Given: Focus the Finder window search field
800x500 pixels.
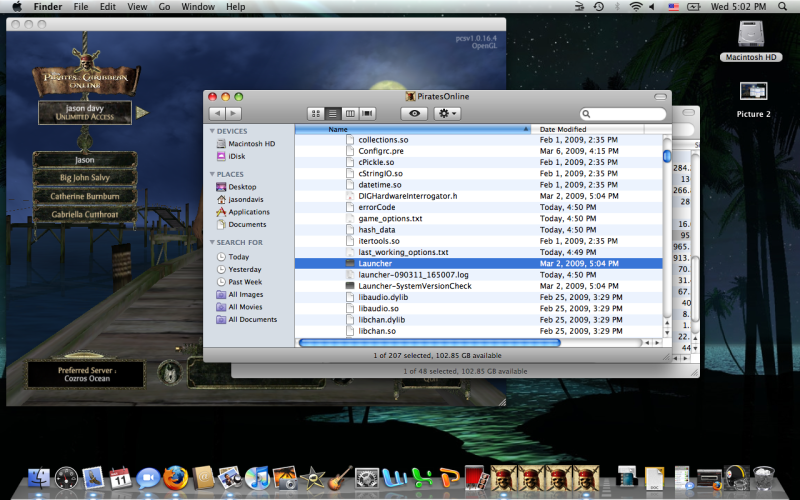Looking at the screenshot, I should coord(623,114).
